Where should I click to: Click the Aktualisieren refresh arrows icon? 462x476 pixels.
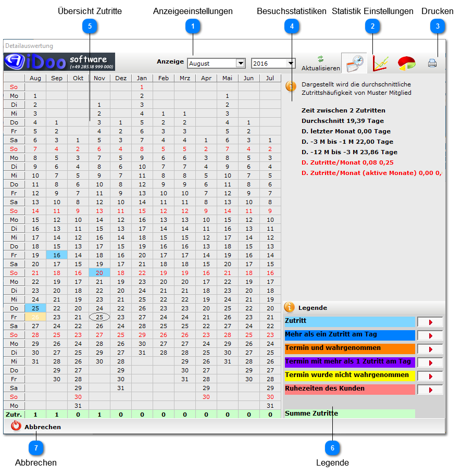320,59
